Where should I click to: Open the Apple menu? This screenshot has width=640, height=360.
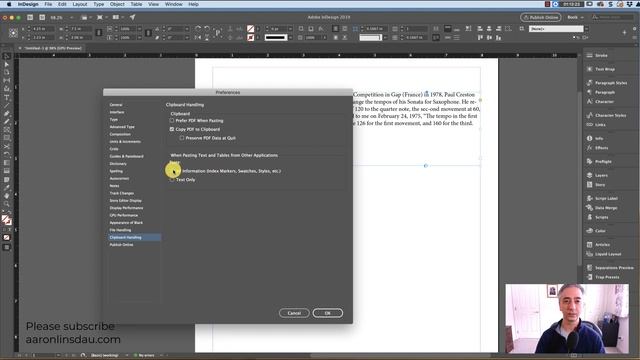pos(9,4)
